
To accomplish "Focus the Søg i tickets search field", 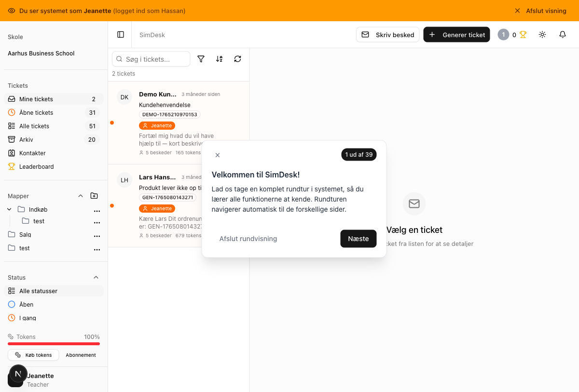I will [x=151, y=59].
